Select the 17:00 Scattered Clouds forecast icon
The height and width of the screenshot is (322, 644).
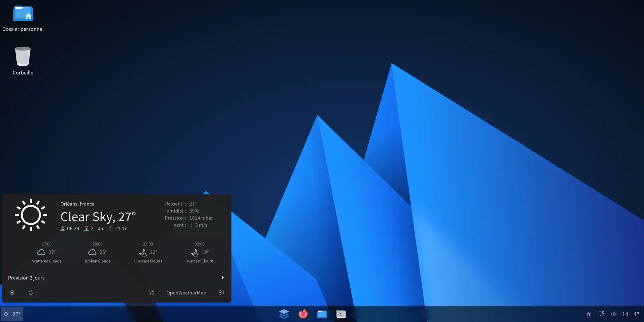[41, 252]
